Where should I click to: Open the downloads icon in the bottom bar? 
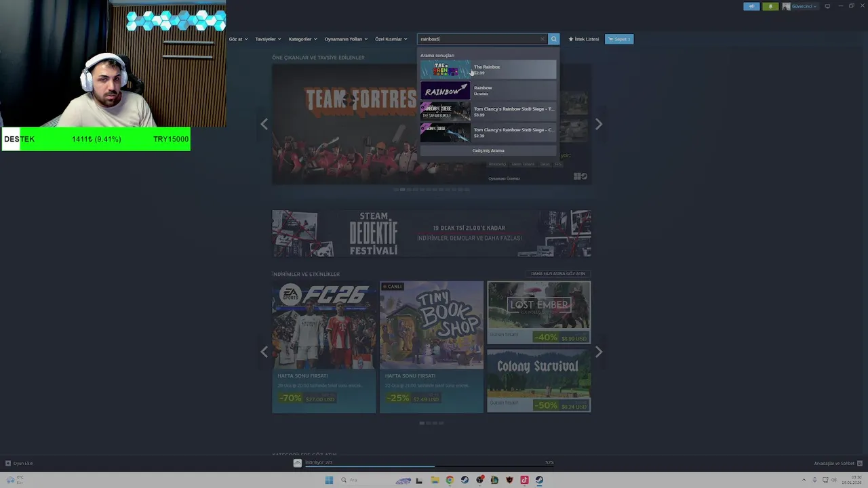297,463
